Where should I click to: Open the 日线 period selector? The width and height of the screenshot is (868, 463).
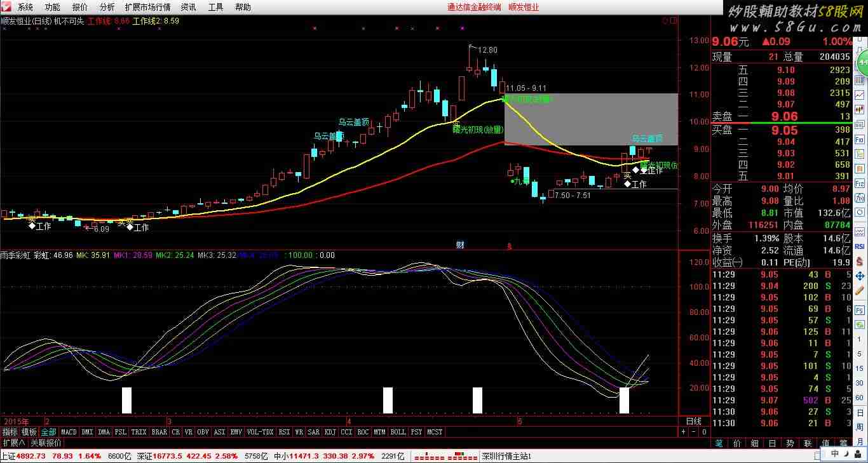694,421
